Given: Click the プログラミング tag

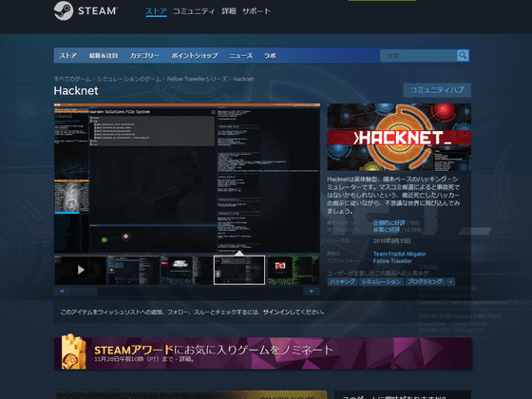Looking at the screenshot, I should 426,281.
